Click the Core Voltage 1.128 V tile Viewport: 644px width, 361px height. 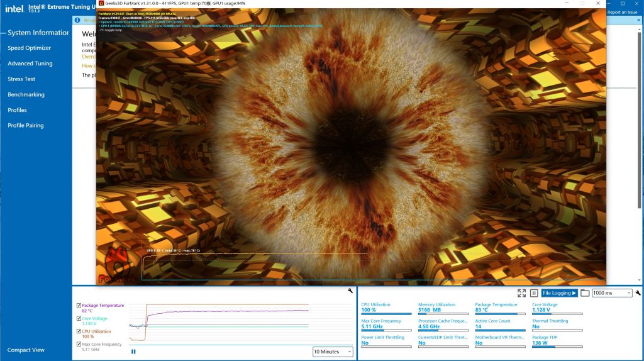pos(557,308)
